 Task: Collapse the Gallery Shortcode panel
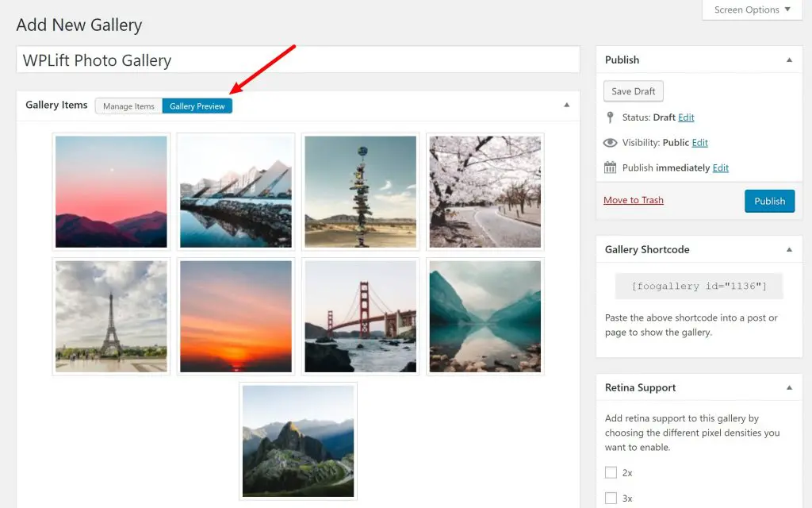click(x=789, y=249)
